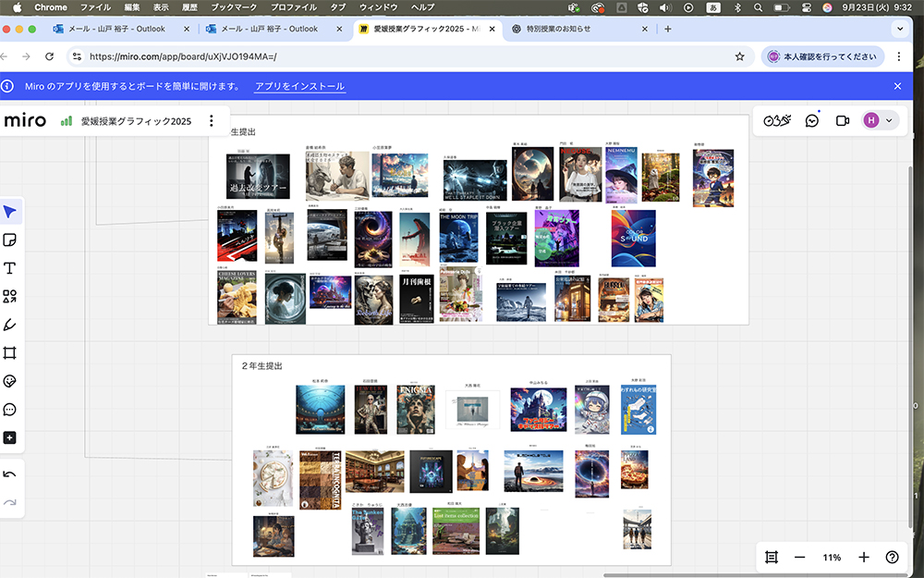This screenshot has width=924, height=578.
Task: Bookmark this page with the star
Action: 739,56
